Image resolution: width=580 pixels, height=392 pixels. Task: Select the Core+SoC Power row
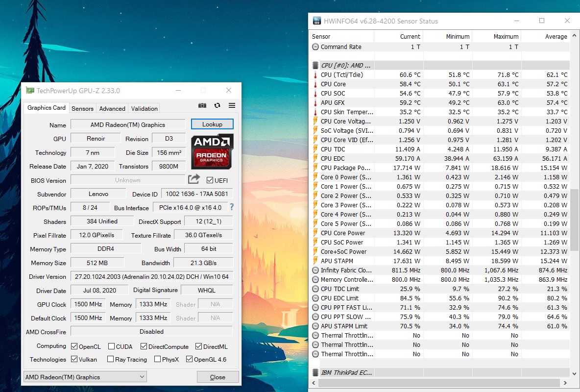[x=439, y=252]
